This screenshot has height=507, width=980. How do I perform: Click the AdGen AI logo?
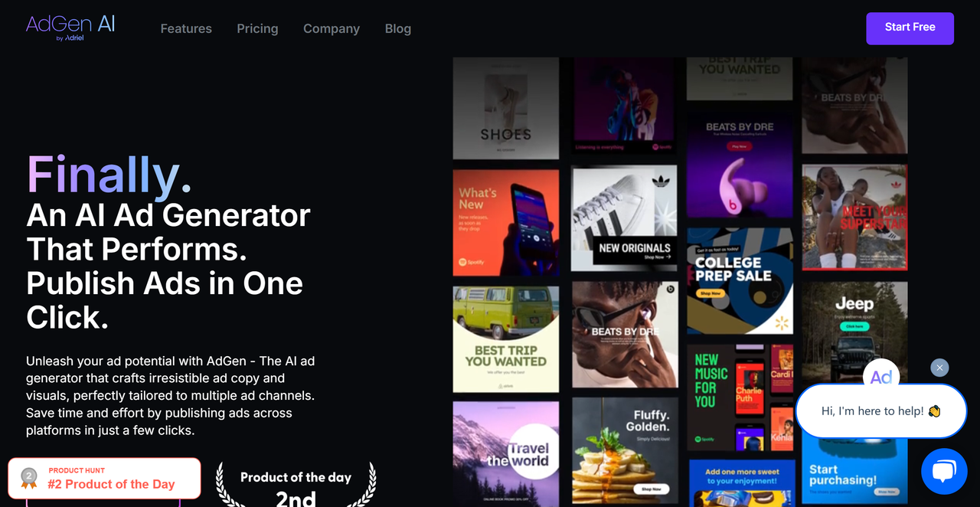[x=70, y=27]
